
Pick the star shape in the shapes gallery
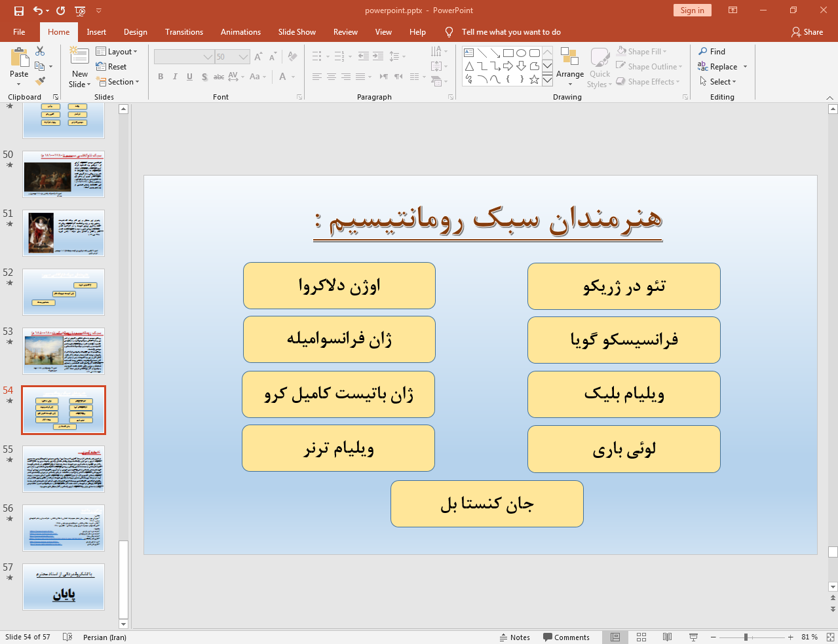[534, 79]
